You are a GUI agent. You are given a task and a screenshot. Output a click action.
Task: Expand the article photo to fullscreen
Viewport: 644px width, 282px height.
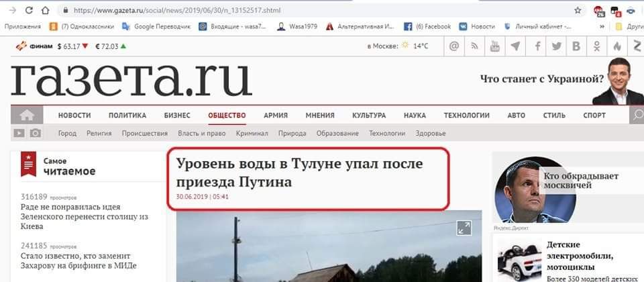tap(464, 228)
